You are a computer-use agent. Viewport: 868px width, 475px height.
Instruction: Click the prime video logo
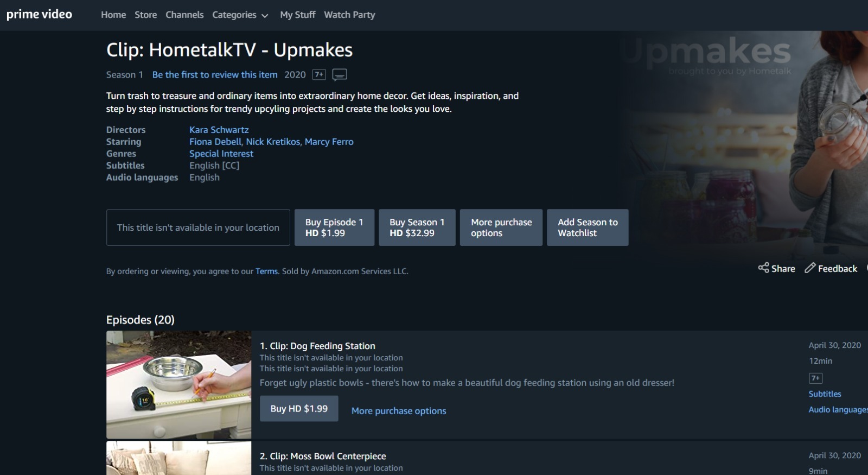pyautogui.click(x=39, y=15)
